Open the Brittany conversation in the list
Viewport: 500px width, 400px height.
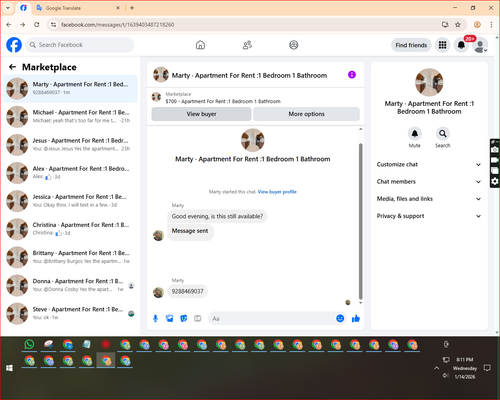[70, 257]
